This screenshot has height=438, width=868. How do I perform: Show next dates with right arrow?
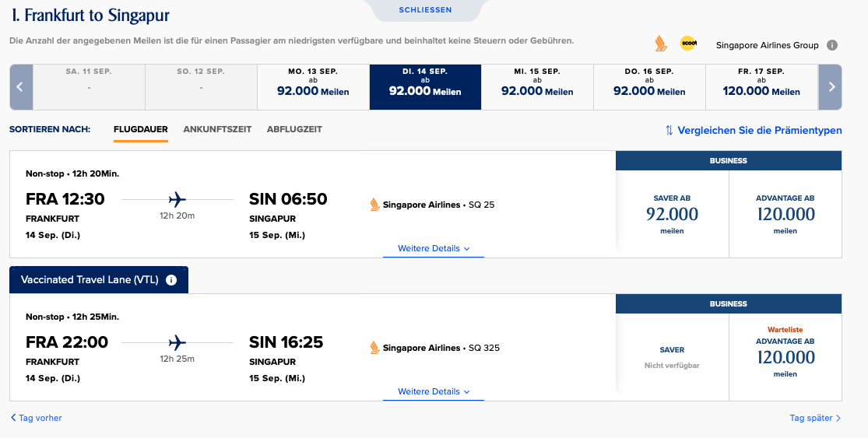831,86
